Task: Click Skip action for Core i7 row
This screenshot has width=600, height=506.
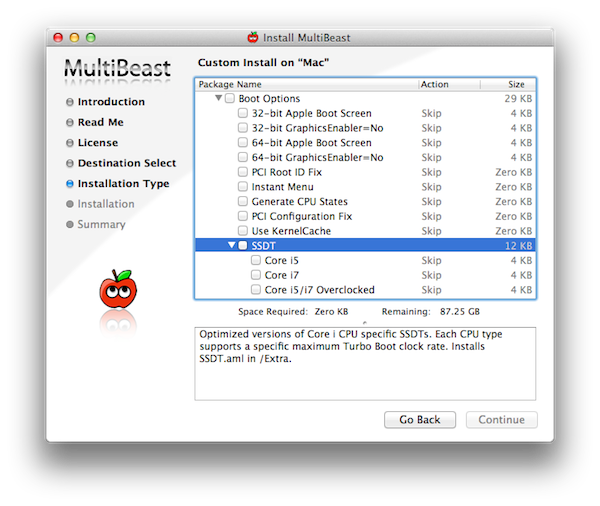Action: [x=431, y=275]
